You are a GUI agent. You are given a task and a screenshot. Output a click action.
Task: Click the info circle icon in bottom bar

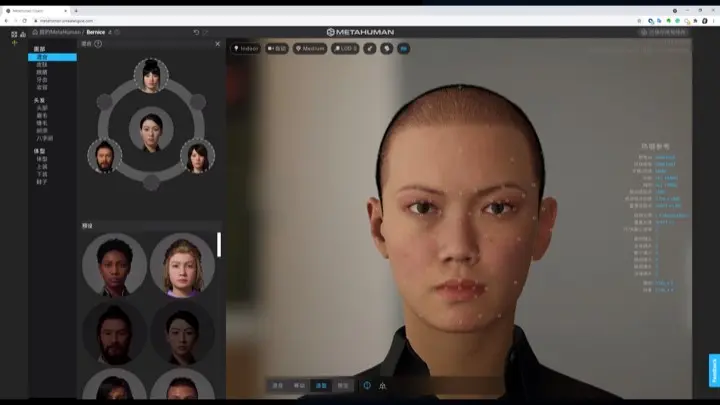(x=367, y=385)
